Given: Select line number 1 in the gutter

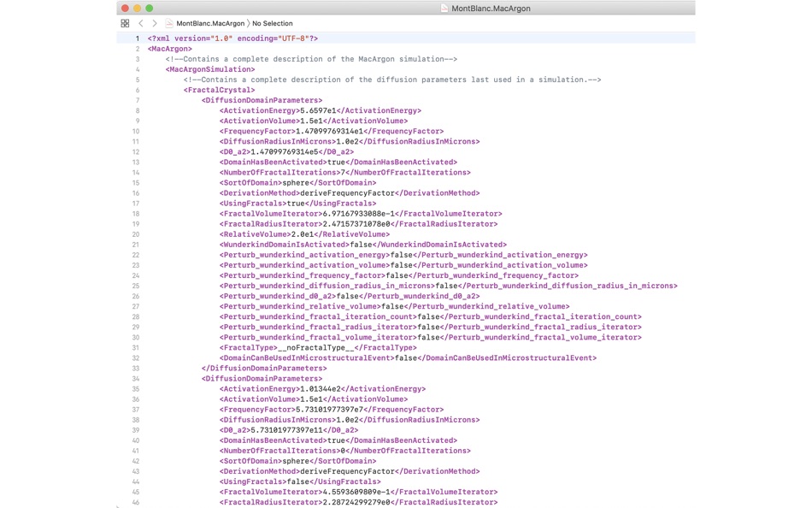Looking at the screenshot, I should 138,38.
